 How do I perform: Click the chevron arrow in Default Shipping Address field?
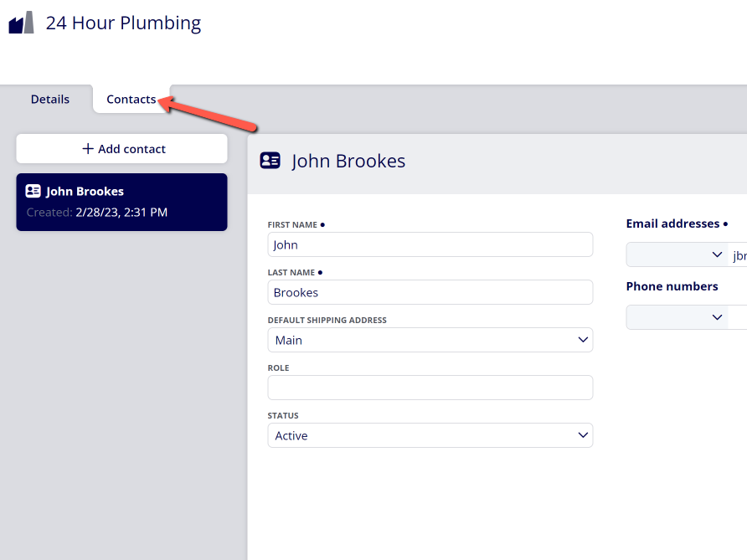click(x=583, y=340)
